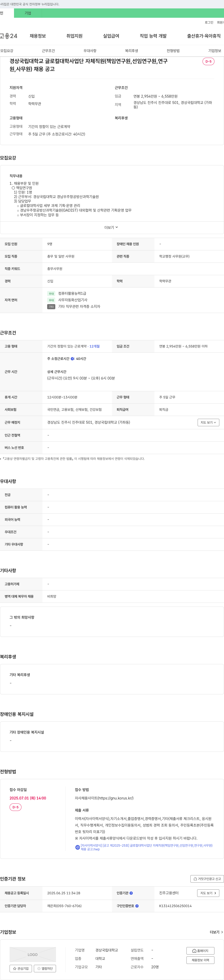Click the 사무자동화산업기사 certificate text
Viewport: 224px width, 980px height.
(x=73, y=300)
